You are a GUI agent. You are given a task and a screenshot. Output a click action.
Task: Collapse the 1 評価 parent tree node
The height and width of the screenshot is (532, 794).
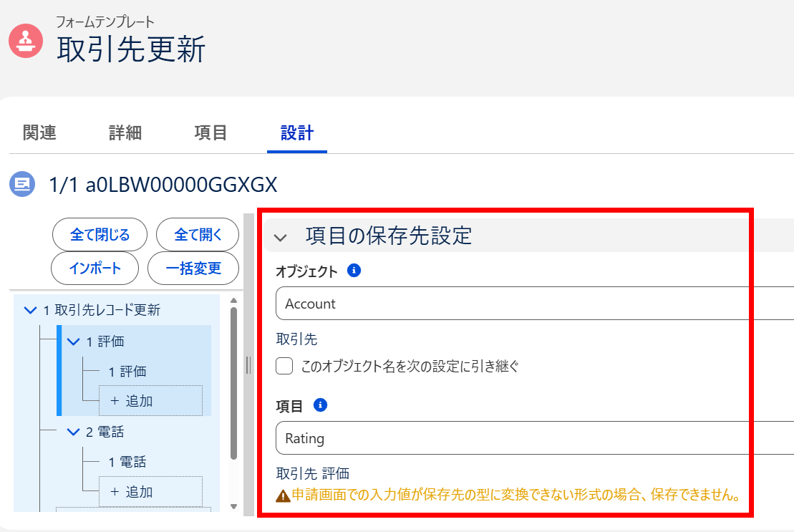click(74, 342)
